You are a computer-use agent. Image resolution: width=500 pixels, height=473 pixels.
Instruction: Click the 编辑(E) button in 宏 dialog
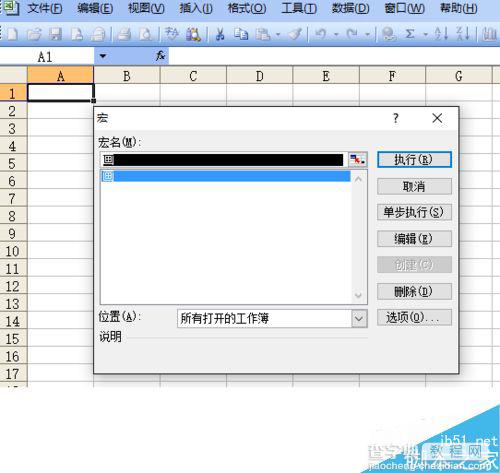pyautogui.click(x=414, y=239)
